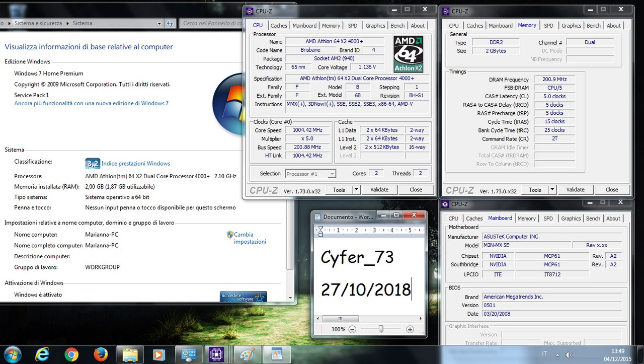Switch to the Graphics tab in CPU-Z

click(x=375, y=25)
